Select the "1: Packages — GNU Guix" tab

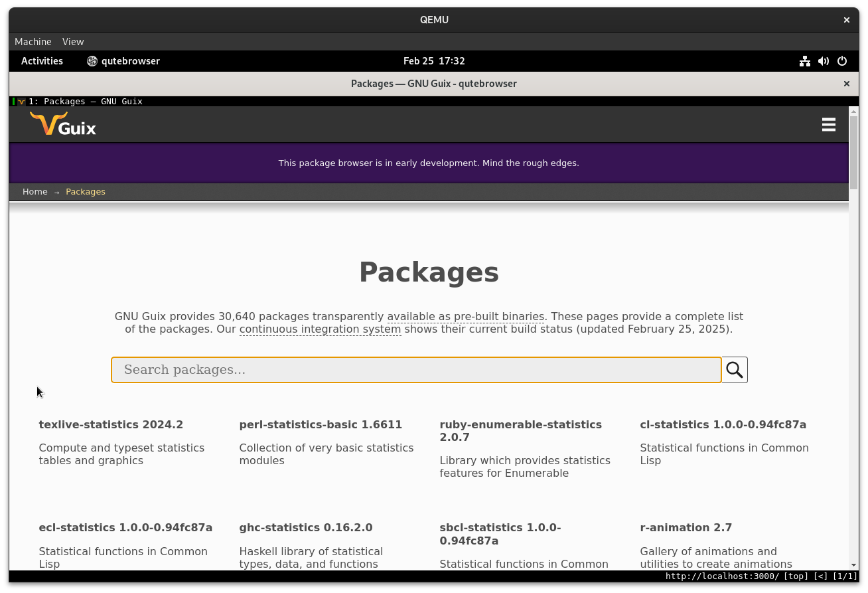(86, 102)
